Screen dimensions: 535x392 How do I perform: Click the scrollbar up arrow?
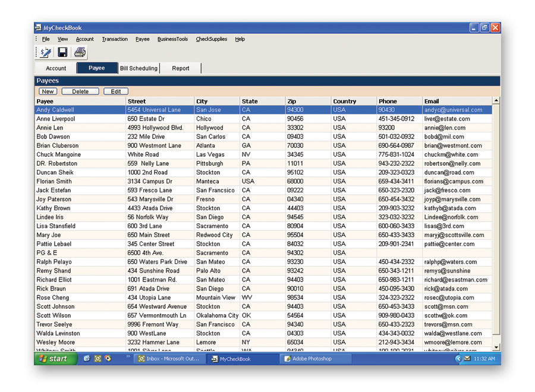pos(496,100)
